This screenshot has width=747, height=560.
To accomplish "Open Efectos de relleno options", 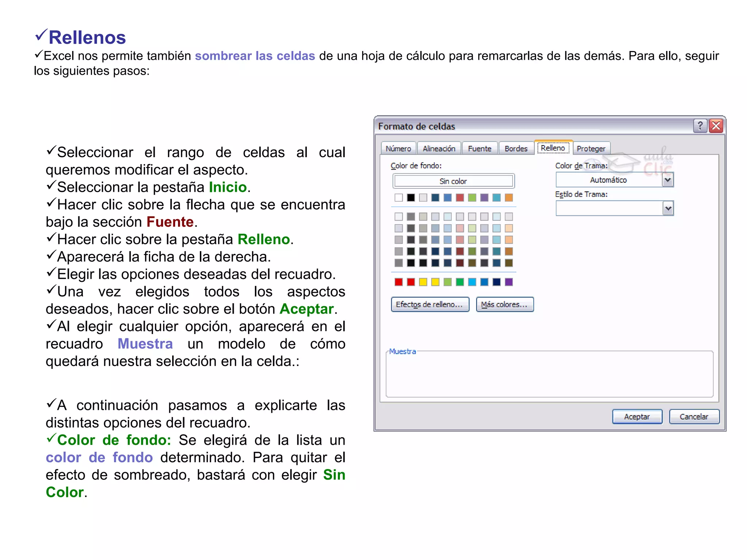I will [430, 304].
